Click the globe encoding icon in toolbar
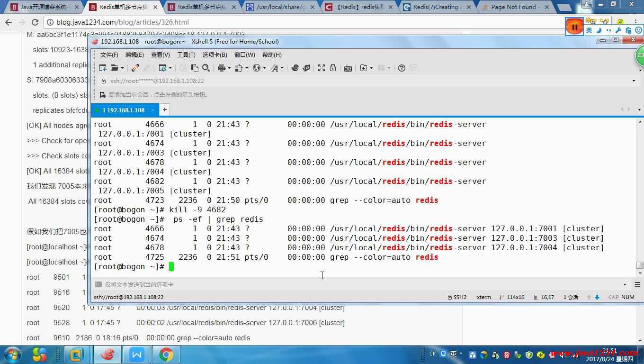644x364 pixels. 257,68
